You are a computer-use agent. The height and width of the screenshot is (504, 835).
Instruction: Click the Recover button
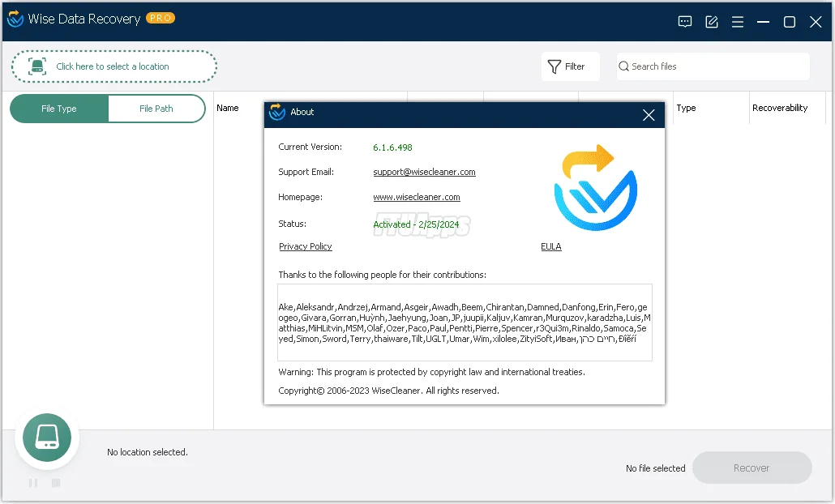(x=751, y=468)
